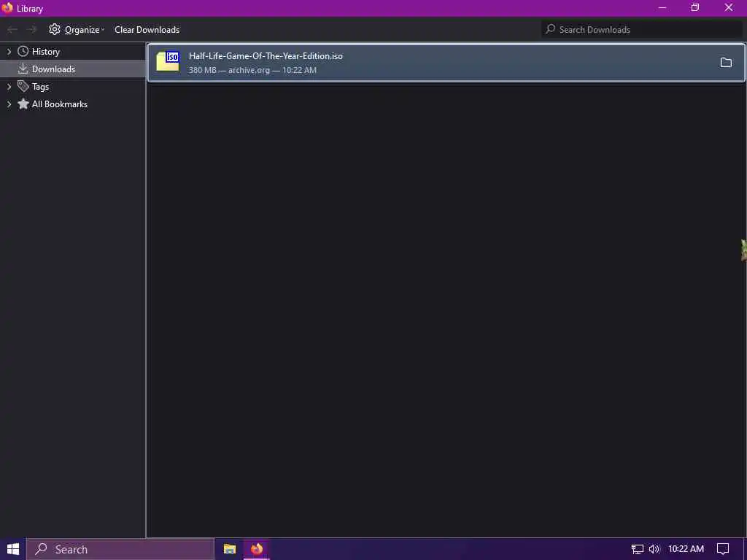Open the Organize gear menu
The image size is (747, 560).
76,29
